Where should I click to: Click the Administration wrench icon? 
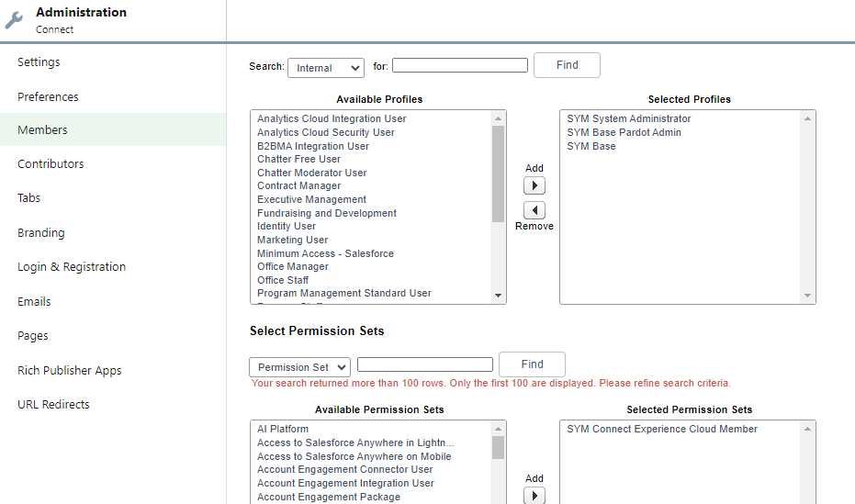[14, 20]
